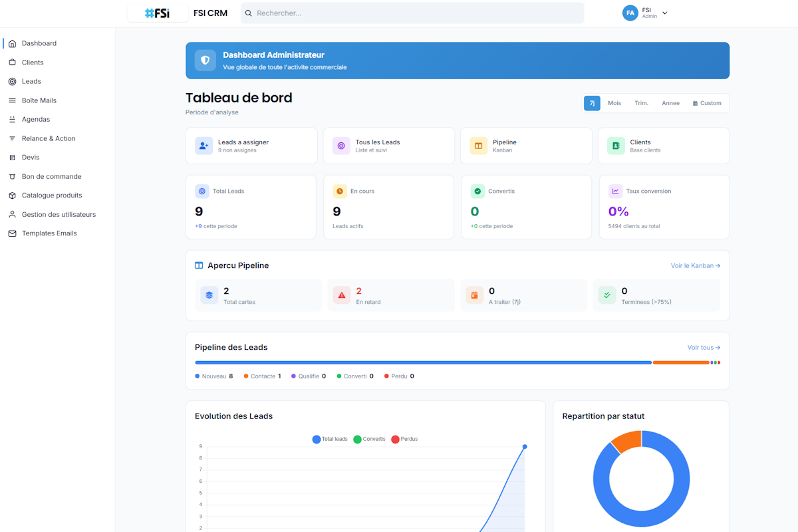This screenshot has width=798, height=532.
Task: Open the FSI Admin account menu
Action: tap(645, 13)
